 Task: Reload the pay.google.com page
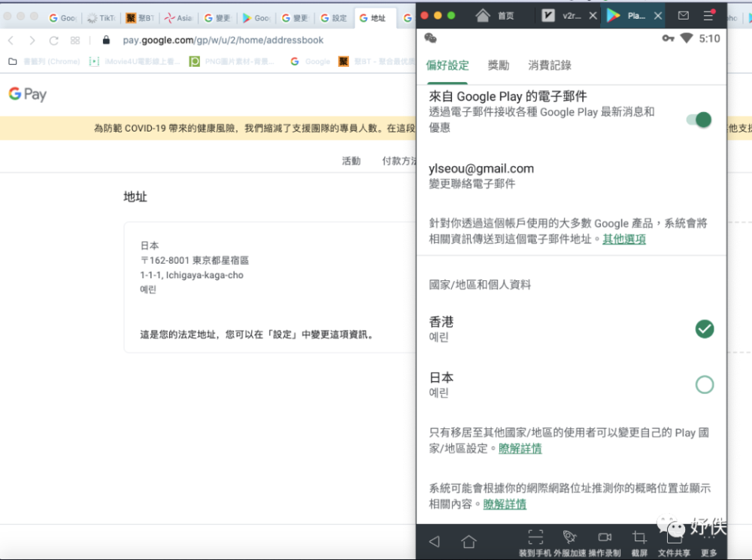point(53,41)
